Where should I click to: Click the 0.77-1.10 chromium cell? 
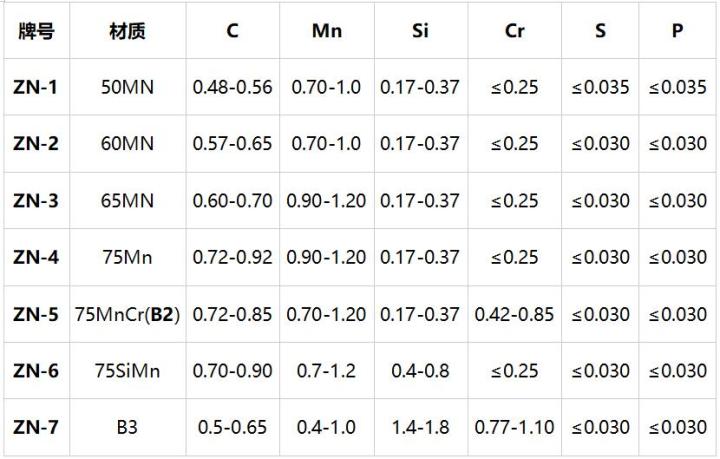coord(514,427)
